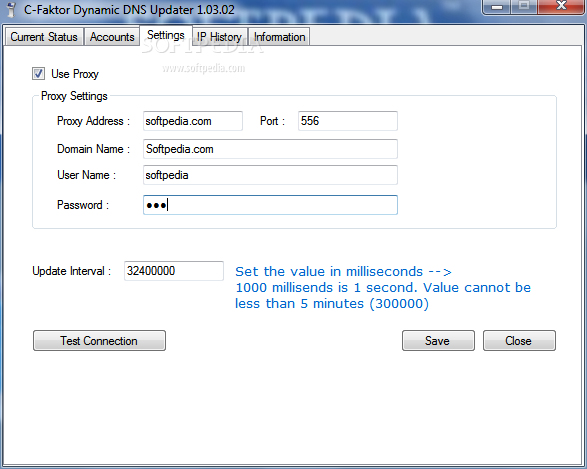Click the 'Update Interval :' label
Image resolution: width=587 pixels, height=469 pixels.
pyautogui.click(x=72, y=271)
